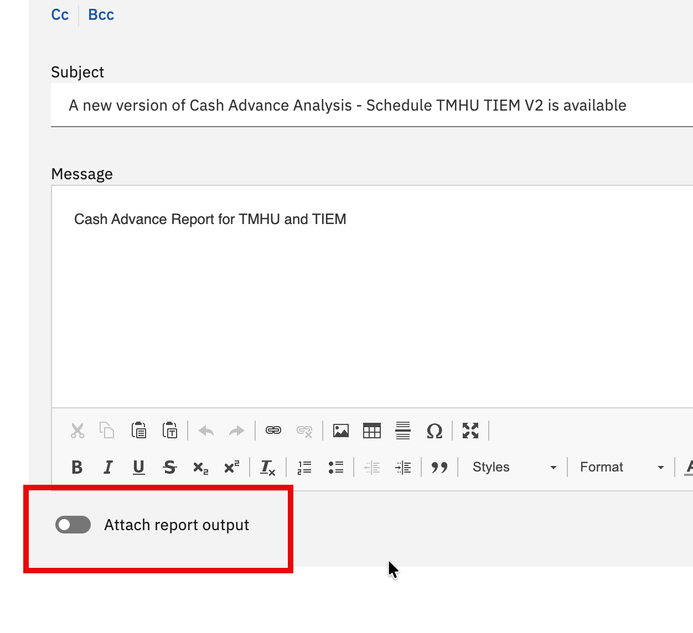The width and height of the screenshot is (693, 633).
Task: Click the Bold formatting icon
Action: point(77,467)
